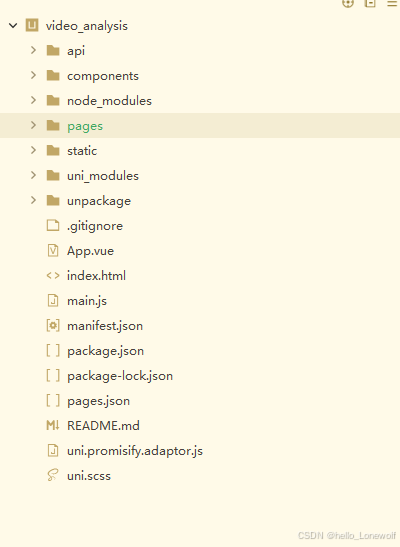Expand the api folder chevron
The height and width of the screenshot is (547, 400).
33,50
